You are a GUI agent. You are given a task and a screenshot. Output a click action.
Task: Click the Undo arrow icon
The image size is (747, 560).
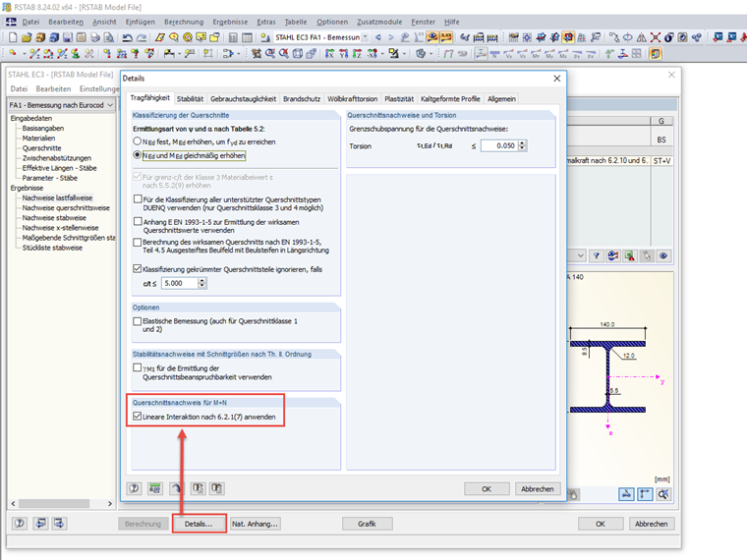[x=127, y=37]
